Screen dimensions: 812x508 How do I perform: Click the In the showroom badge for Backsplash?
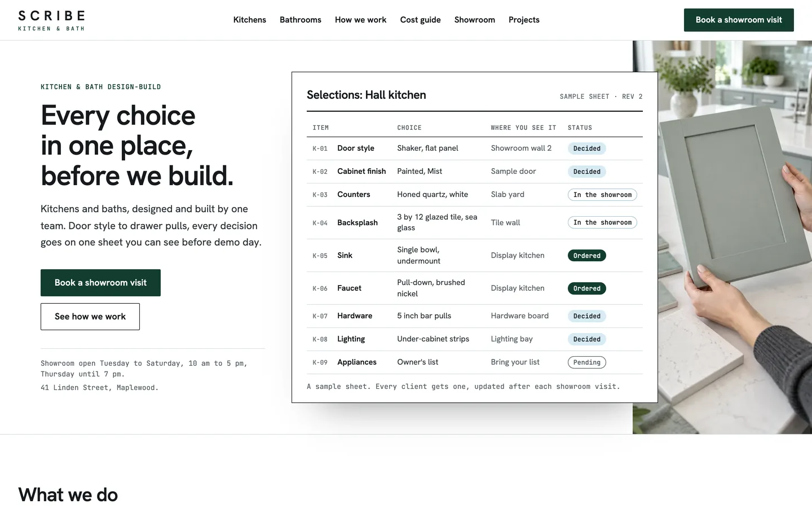[x=602, y=222]
